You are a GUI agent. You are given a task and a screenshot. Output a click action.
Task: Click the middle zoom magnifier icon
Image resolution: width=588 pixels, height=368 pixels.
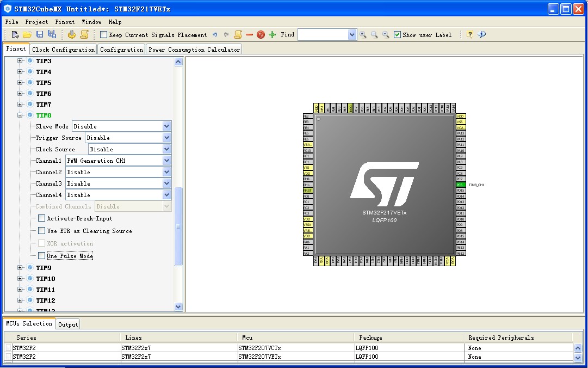coord(374,34)
